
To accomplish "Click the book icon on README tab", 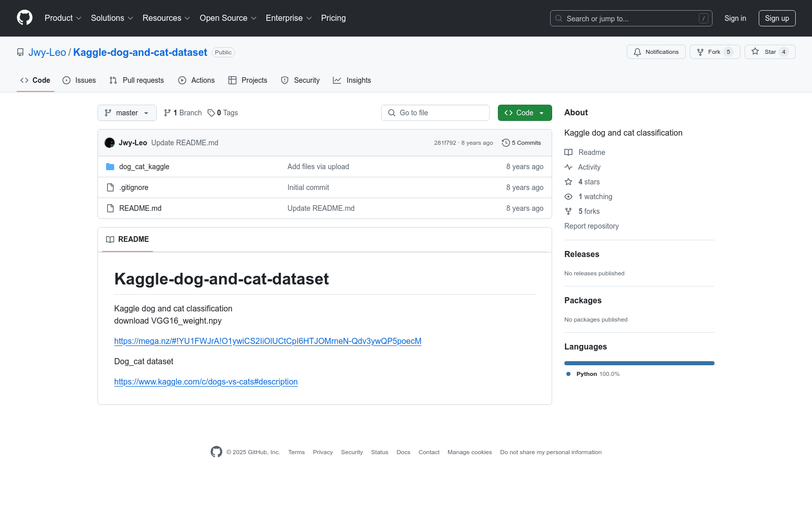I will [x=110, y=239].
